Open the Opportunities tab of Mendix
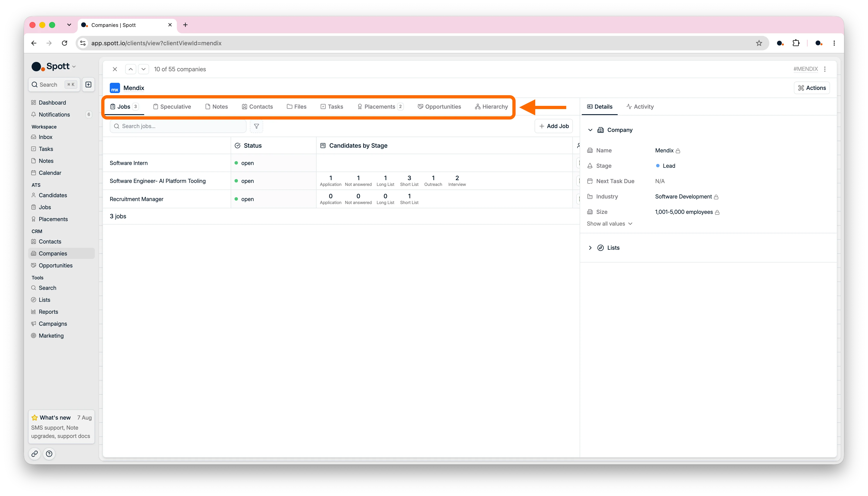Image resolution: width=868 pixels, height=496 pixels. click(439, 107)
